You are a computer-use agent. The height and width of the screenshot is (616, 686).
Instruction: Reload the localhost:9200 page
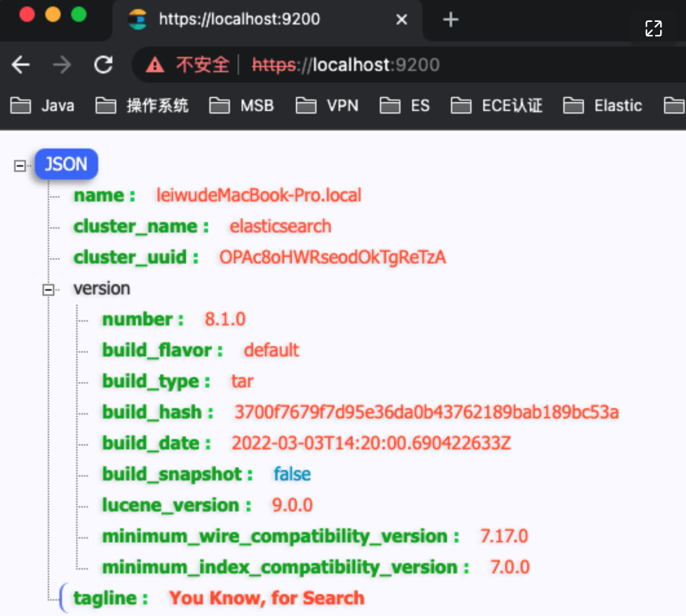pyautogui.click(x=104, y=65)
